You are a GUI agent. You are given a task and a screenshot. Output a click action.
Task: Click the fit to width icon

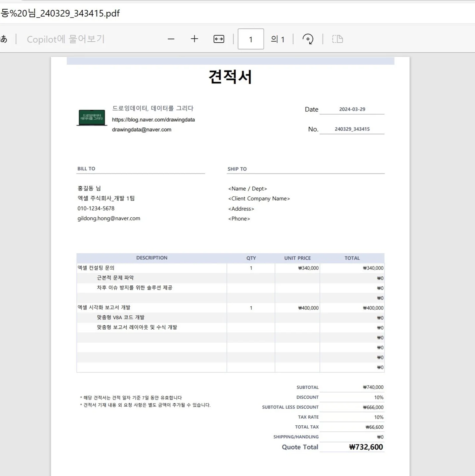219,39
